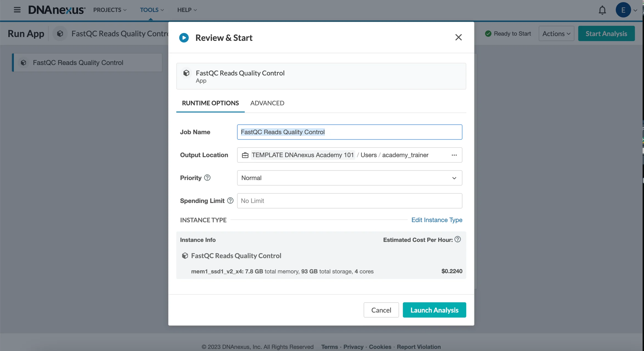
Task: Click the Spending Limit help icon
Action: click(230, 201)
